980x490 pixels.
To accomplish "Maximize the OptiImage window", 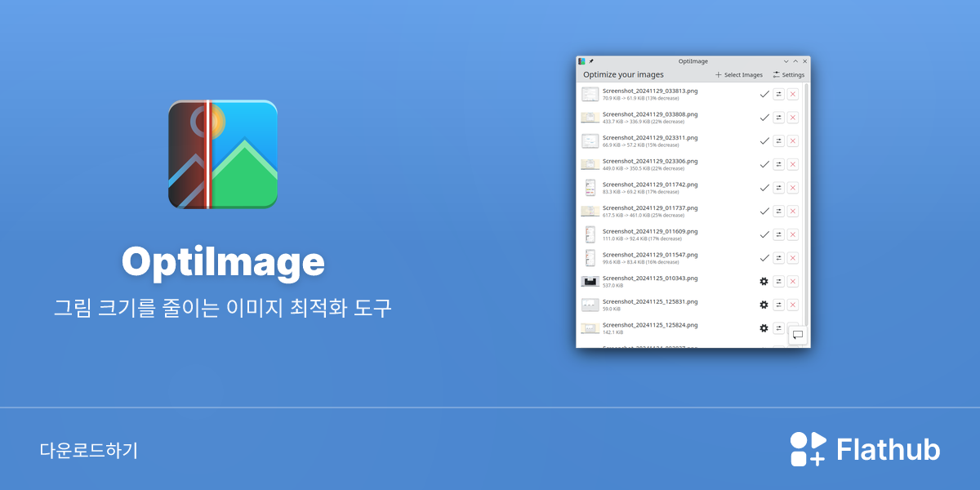I will [795, 61].
